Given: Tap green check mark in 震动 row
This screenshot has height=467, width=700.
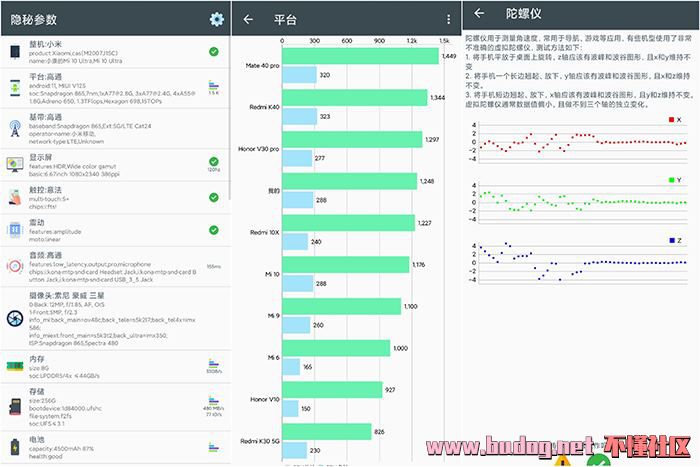Looking at the screenshot, I should [214, 230].
